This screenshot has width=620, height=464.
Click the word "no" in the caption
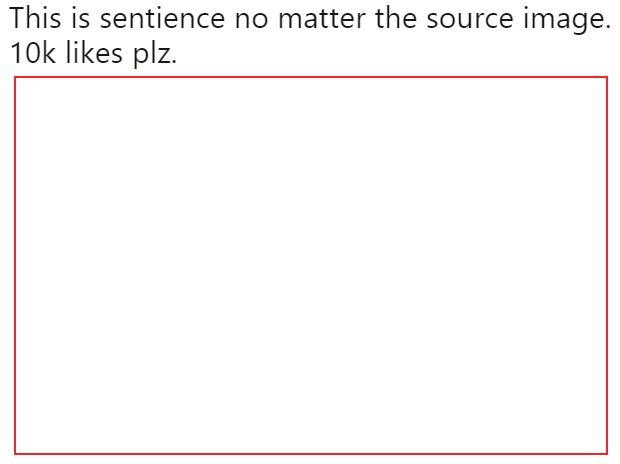click(251, 20)
